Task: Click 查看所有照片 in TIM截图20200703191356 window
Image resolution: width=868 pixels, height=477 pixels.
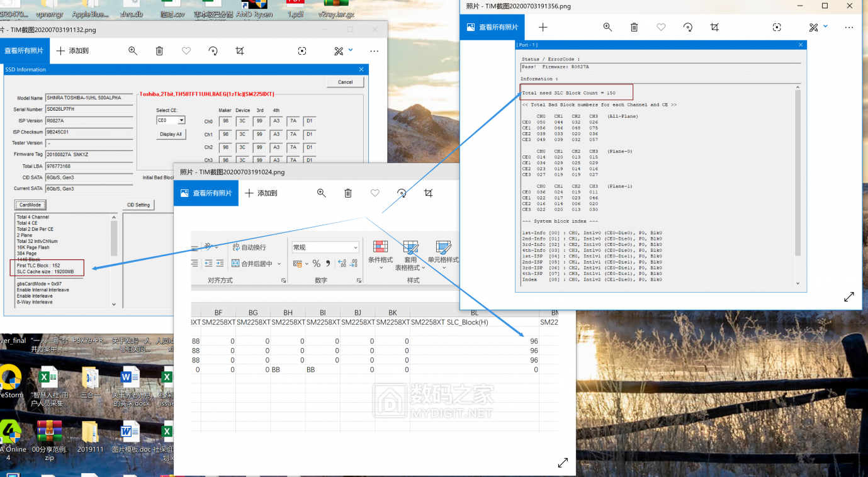Action: (492, 27)
